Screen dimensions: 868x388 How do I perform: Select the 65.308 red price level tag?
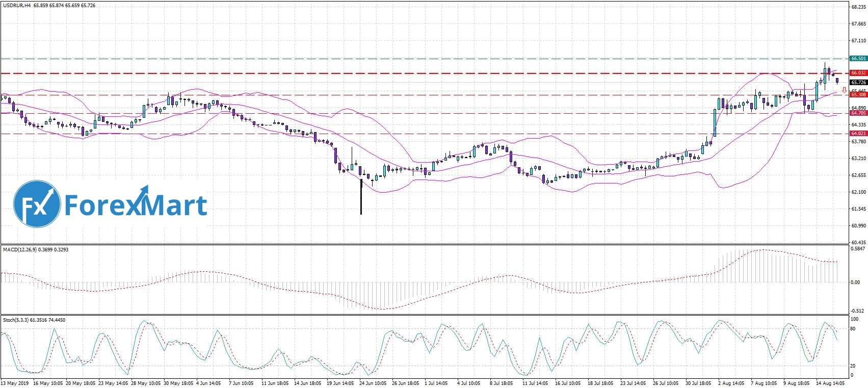coord(858,95)
